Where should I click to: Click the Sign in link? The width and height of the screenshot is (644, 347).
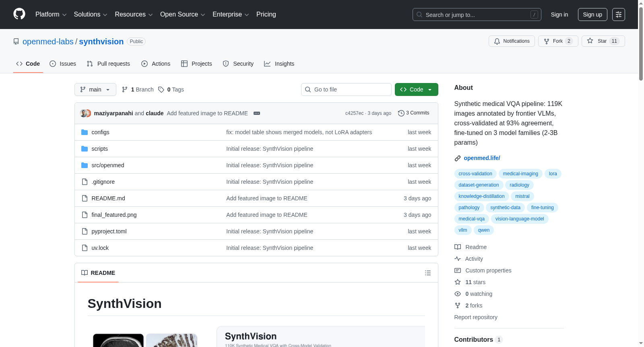[559, 15]
